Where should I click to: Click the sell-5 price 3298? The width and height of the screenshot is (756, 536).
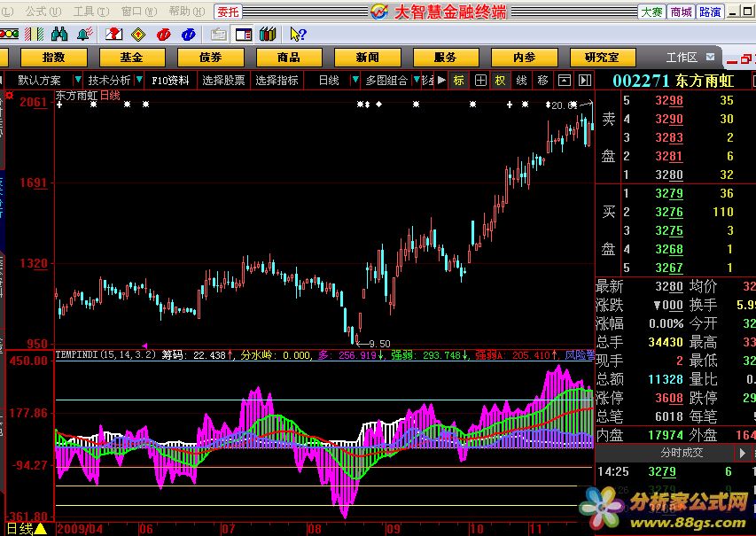pyautogui.click(x=669, y=100)
